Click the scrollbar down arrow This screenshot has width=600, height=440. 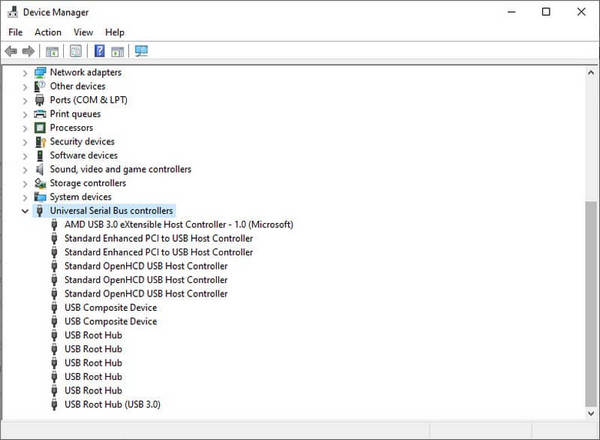tap(591, 413)
